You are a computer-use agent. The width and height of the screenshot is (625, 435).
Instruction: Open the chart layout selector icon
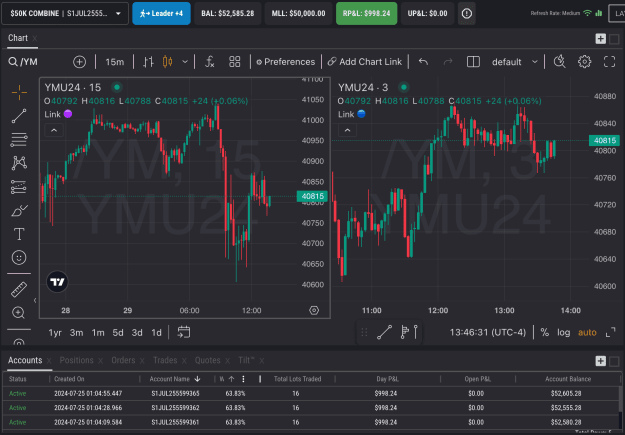click(x=473, y=62)
